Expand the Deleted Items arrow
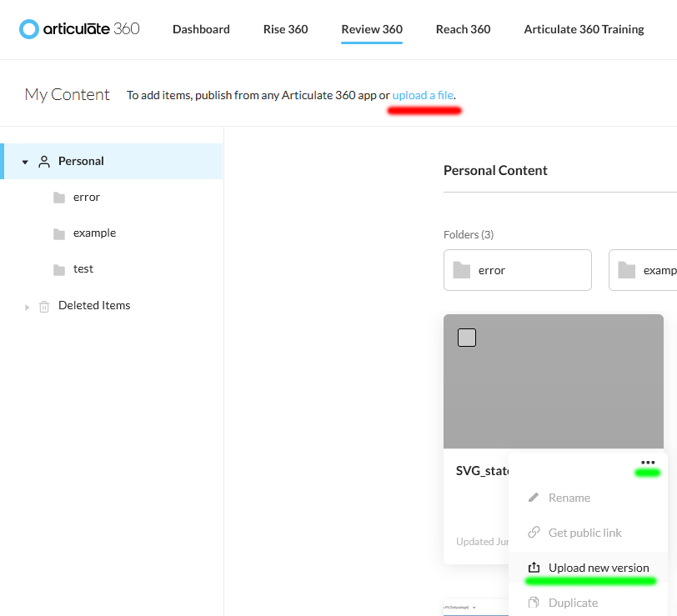 [x=28, y=308]
